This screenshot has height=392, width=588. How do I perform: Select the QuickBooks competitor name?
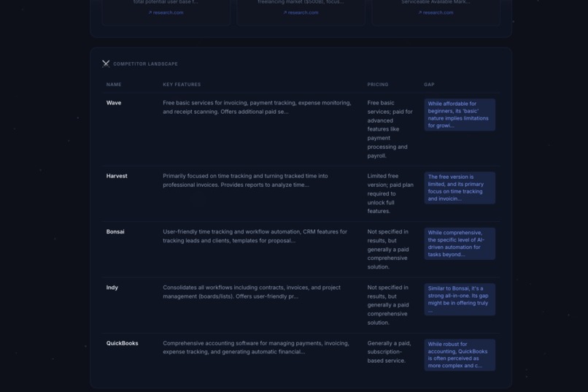123,343
